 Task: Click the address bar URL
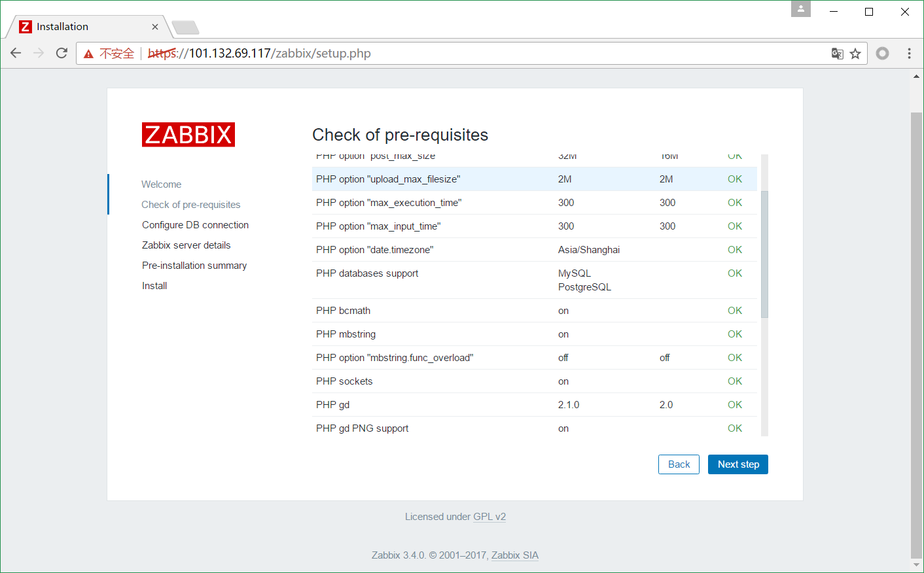pyautogui.click(x=259, y=54)
